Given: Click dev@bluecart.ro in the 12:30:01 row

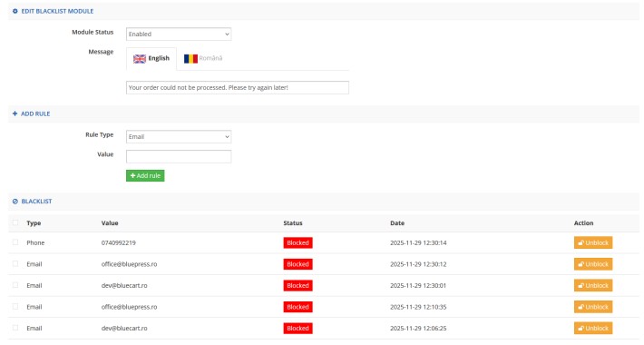Looking at the screenshot, I should pos(124,285).
